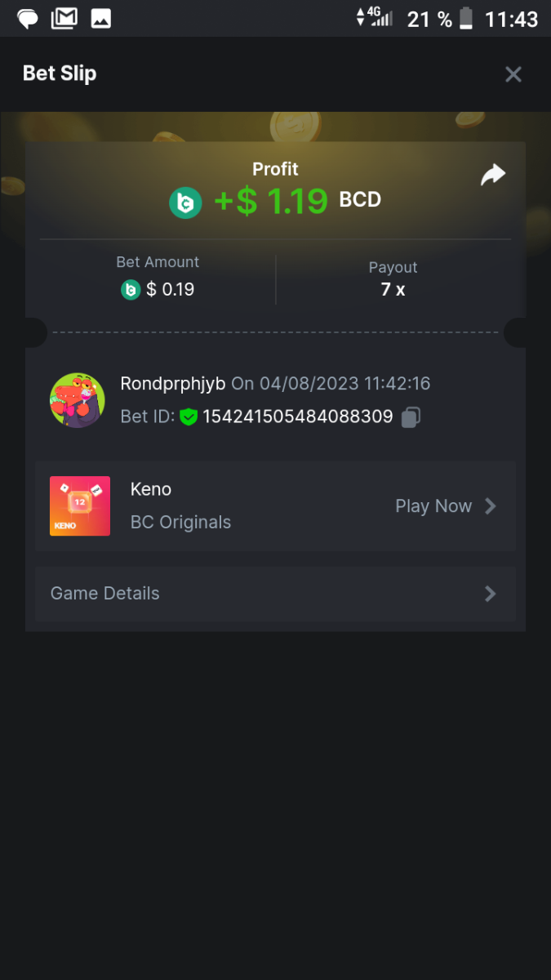This screenshot has width=551, height=980.
Task: Tap the 7 x payout value
Action: (393, 289)
